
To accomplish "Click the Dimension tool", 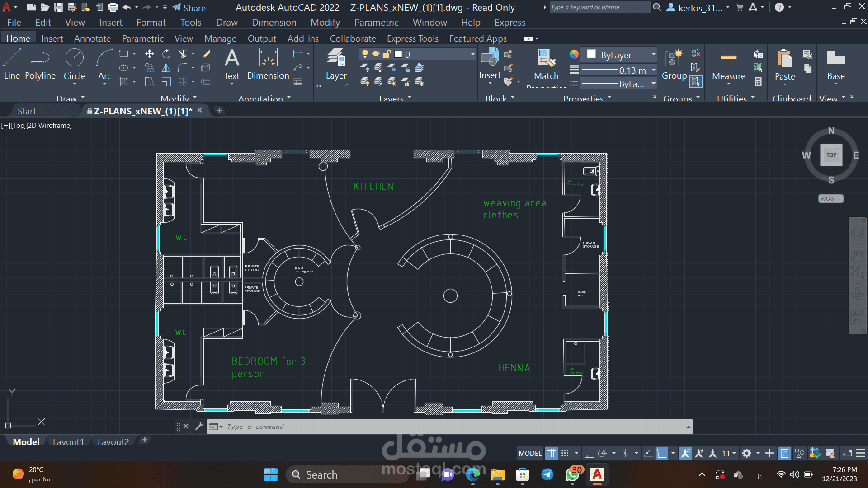I will tap(268, 64).
